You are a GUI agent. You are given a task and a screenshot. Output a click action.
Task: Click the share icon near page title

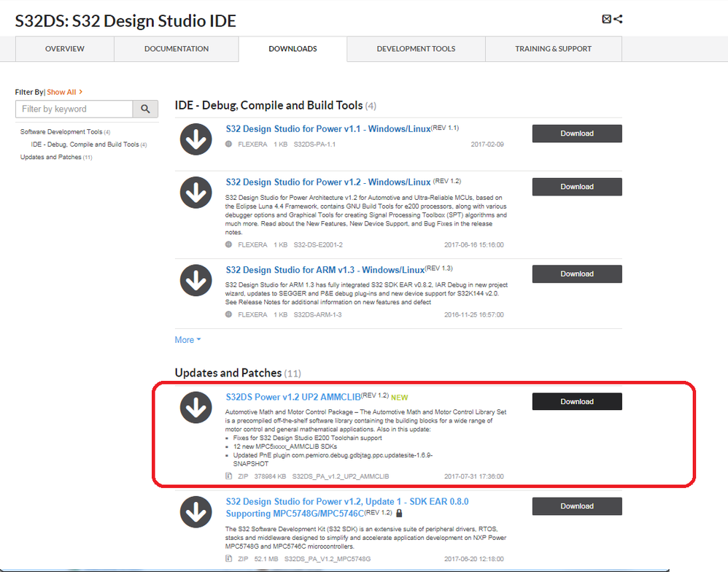[x=618, y=19]
